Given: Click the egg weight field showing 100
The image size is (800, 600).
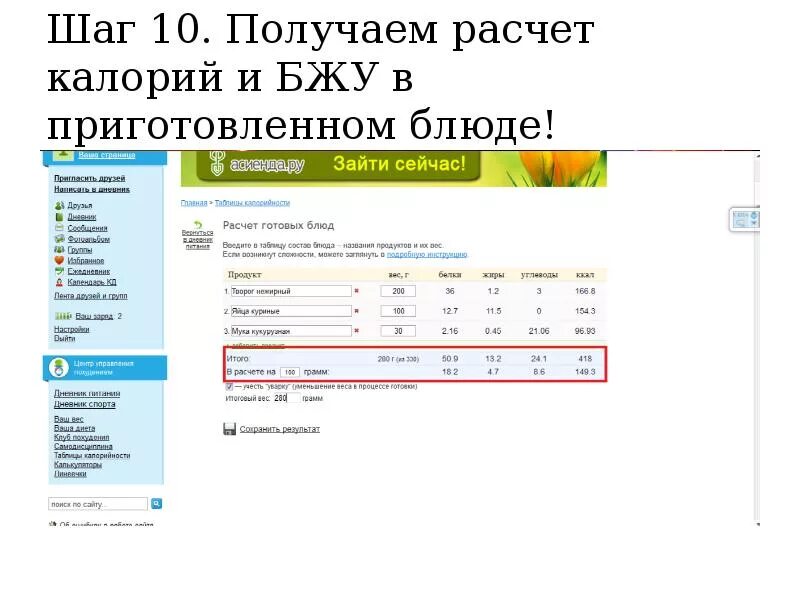Looking at the screenshot, I should tap(398, 311).
